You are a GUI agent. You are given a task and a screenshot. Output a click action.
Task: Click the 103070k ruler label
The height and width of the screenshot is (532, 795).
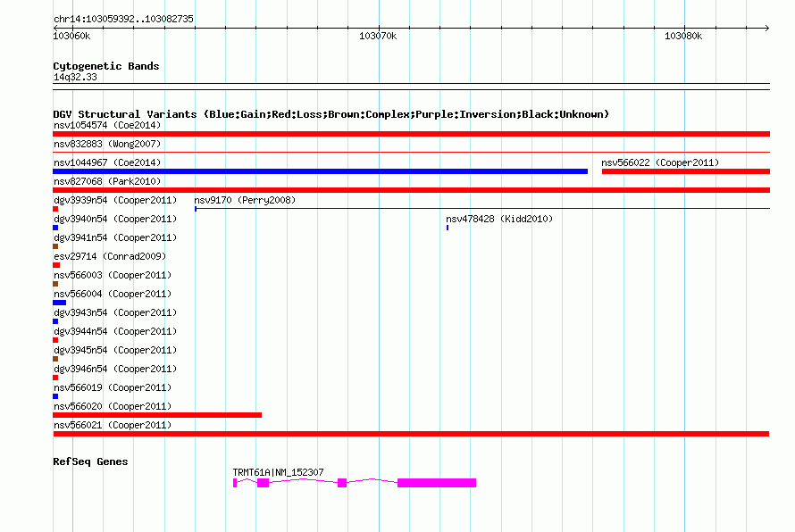click(378, 36)
